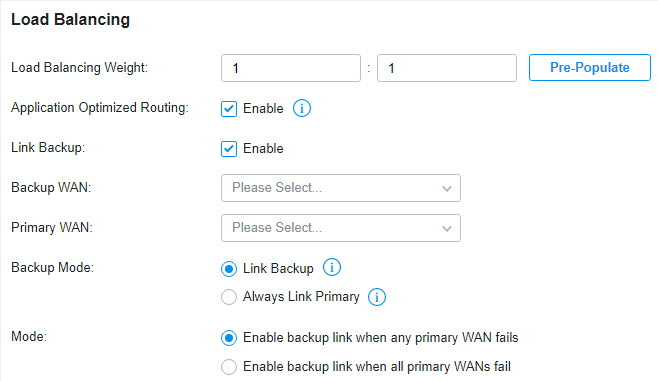The width and height of the screenshot is (658, 381).
Task: Open the Primary WAN dropdown
Action: (341, 228)
